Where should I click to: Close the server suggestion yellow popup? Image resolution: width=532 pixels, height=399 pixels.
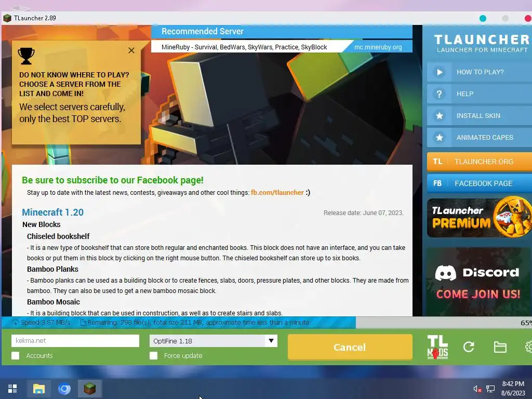pos(131,50)
